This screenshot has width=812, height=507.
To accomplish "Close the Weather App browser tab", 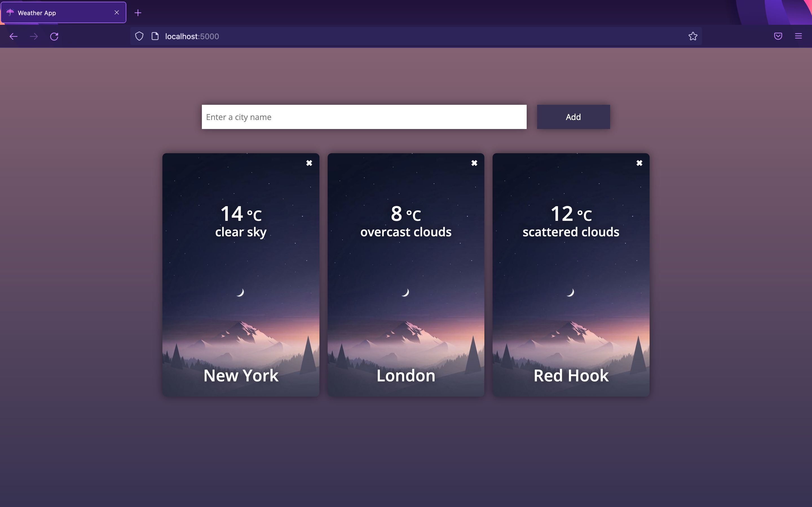I will click(x=116, y=12).
